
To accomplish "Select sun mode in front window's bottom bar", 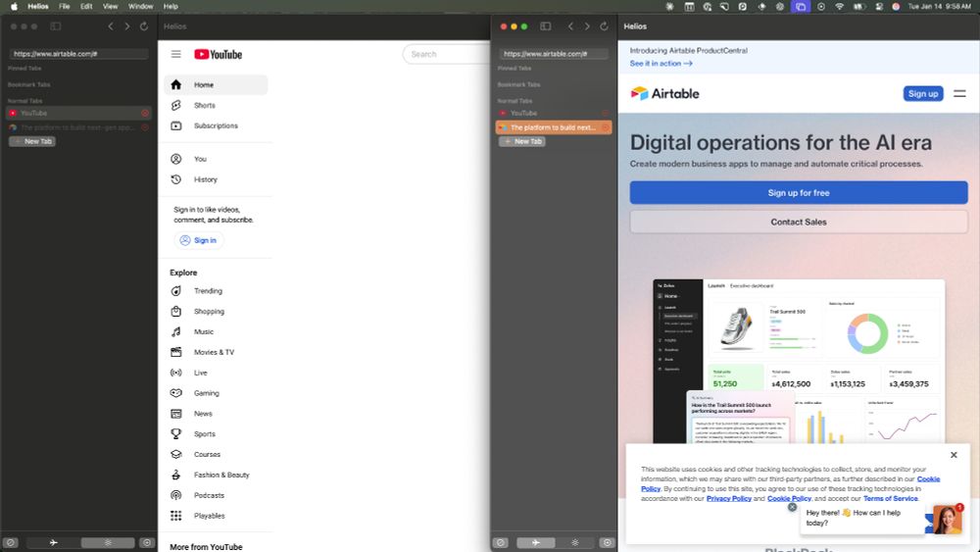I will (575, 542).
